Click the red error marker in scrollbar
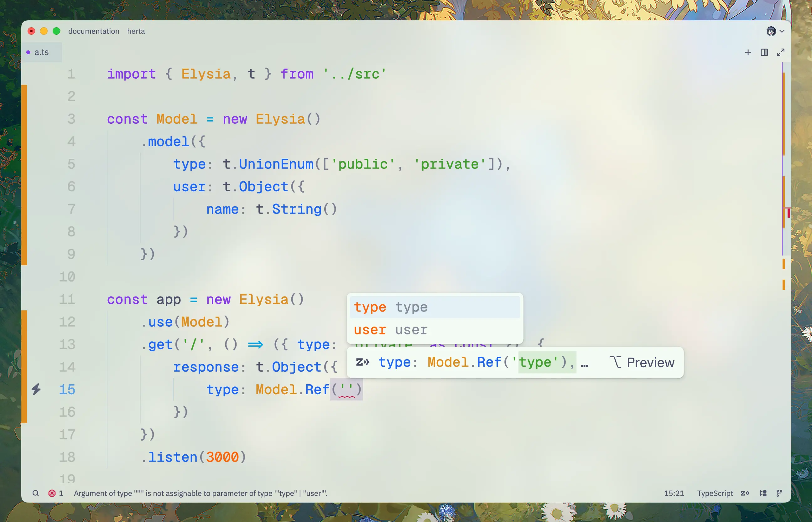Screen dimensions: 812x522 (789, 213)
